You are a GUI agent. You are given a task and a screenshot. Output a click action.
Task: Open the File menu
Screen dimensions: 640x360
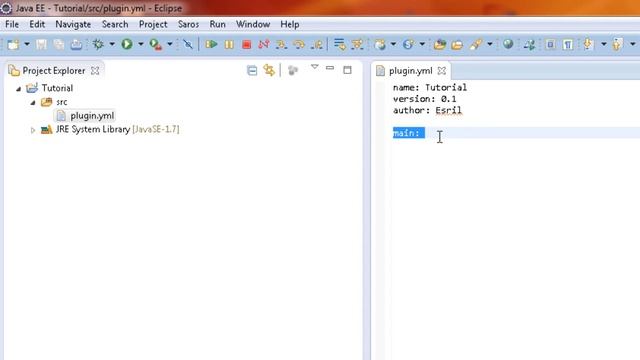pos(12,24)
